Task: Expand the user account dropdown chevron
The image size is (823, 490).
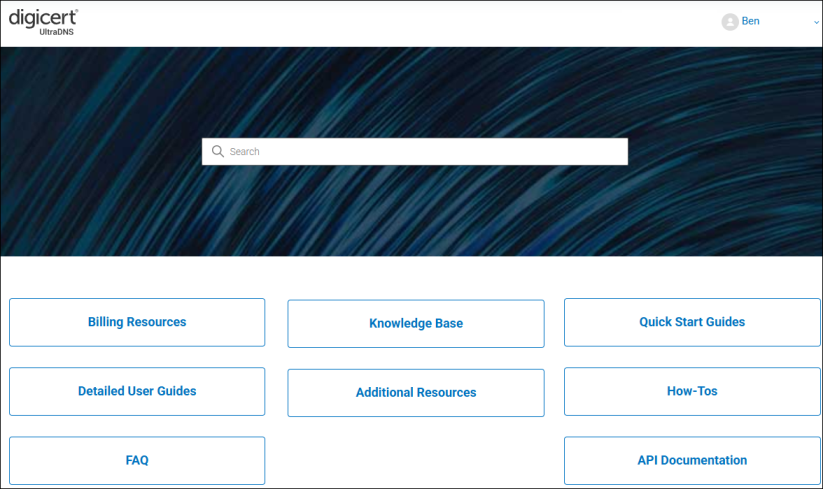Action: tap(816, 22)
